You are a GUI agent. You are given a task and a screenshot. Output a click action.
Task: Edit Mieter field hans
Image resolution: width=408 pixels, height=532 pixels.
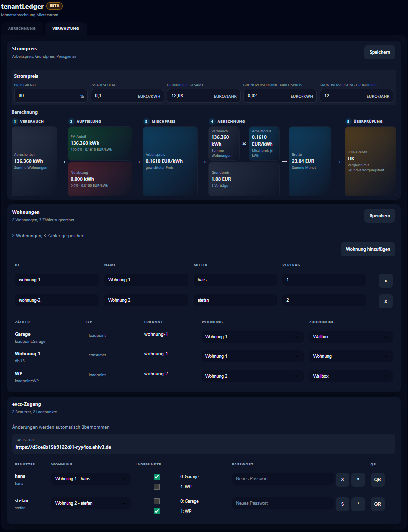click(235, 280)
